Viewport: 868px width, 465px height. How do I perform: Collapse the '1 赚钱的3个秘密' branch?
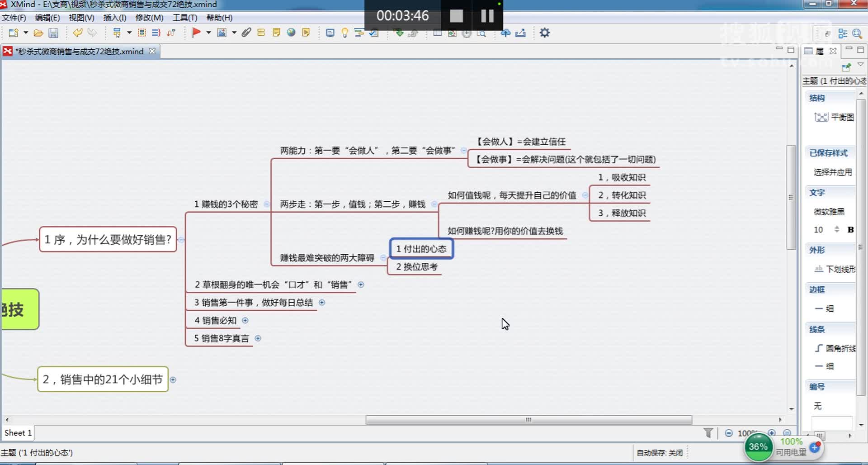pyautogui.click(x=267, y=204)
